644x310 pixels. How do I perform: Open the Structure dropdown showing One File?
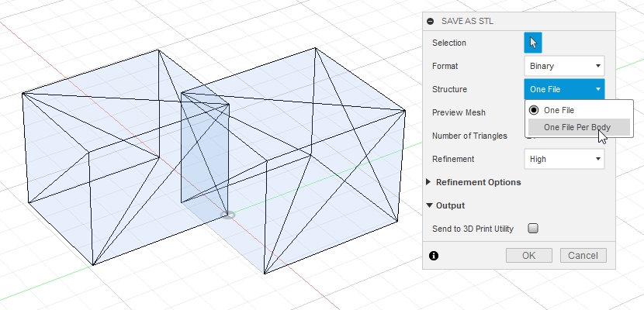tap(563, 89)
